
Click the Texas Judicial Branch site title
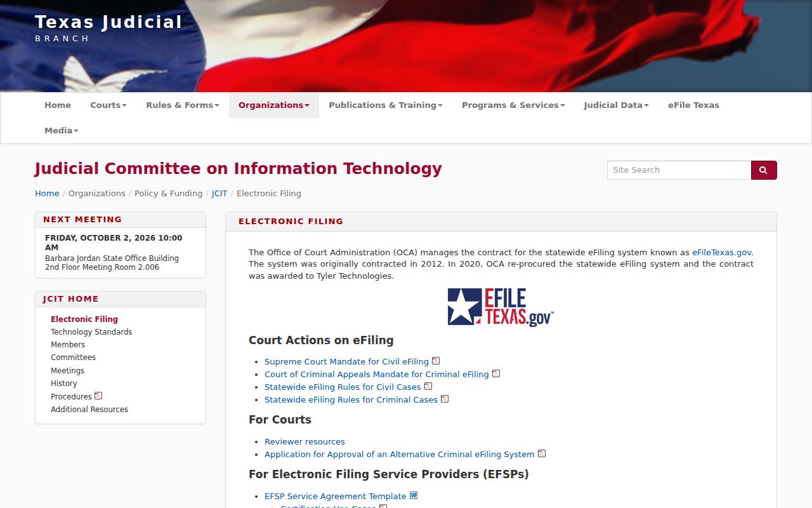tap(108, 29)
